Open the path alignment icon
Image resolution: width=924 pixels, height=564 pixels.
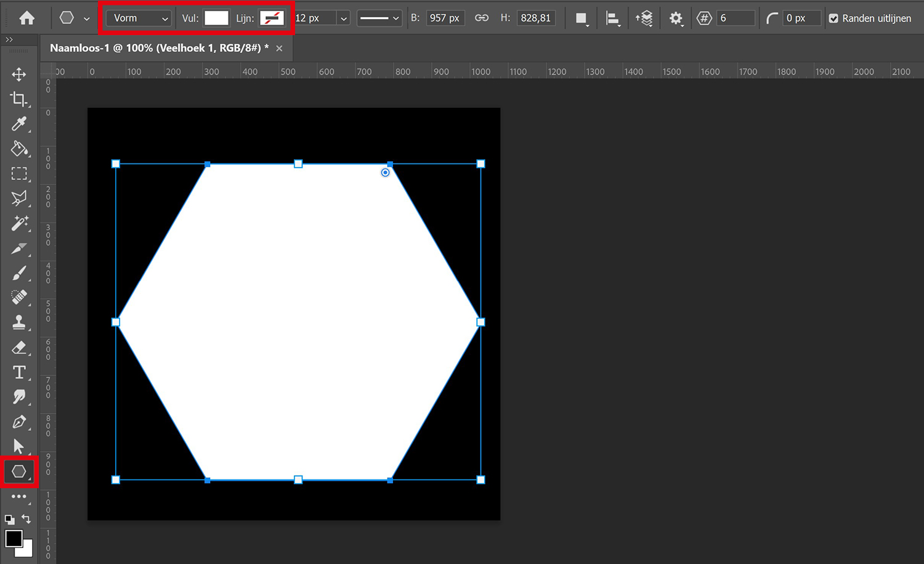(612, 18)
